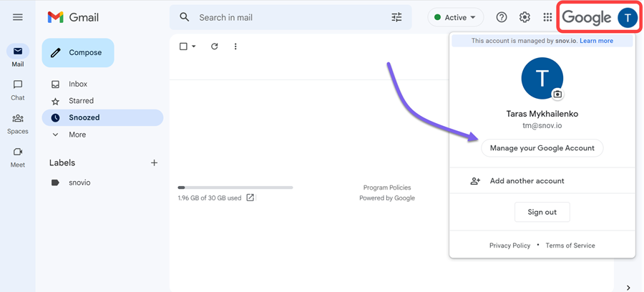Screen dimensions: 644x292
Task: Click the large profile avatar T
Action: (x=542, y=78)
